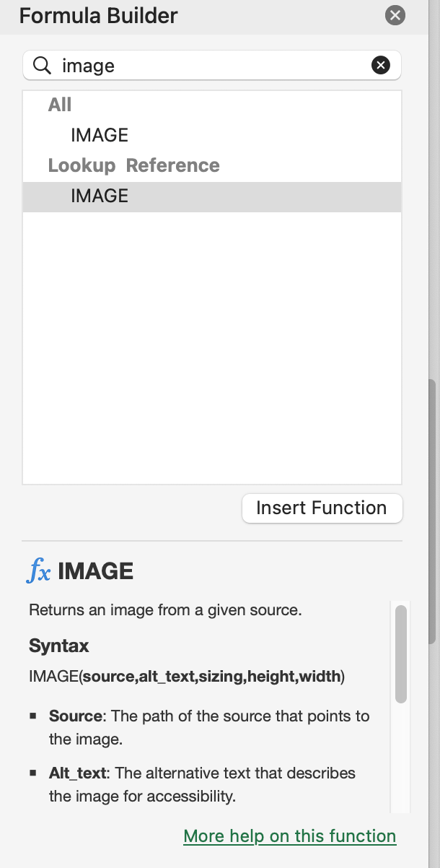Open More help on this function
The image size is (440, 868).
[x=290, y=836]
